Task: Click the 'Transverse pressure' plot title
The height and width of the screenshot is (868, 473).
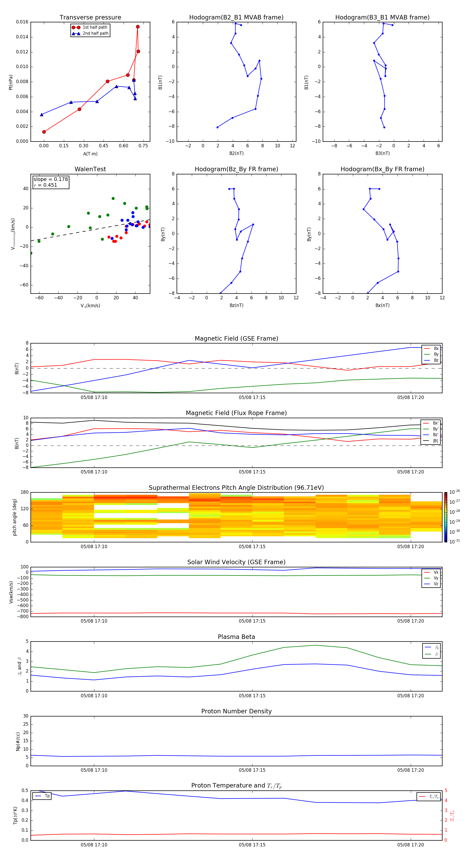Action: [x=90, y=18]
